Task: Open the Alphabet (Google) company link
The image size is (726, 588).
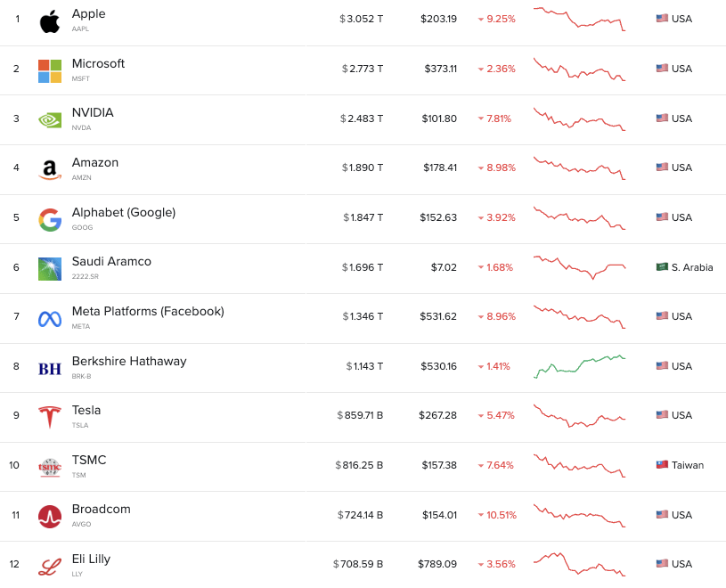Action: click(x=124, y=213)
